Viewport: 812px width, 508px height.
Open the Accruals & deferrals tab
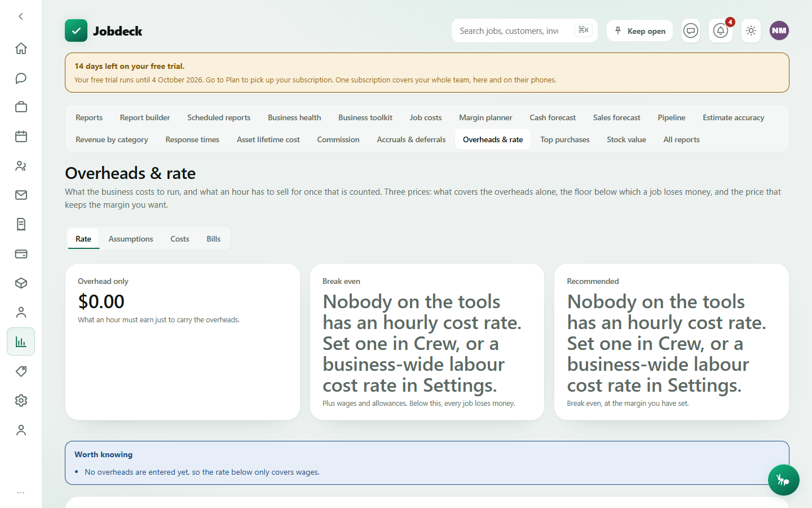click(411, 139)
